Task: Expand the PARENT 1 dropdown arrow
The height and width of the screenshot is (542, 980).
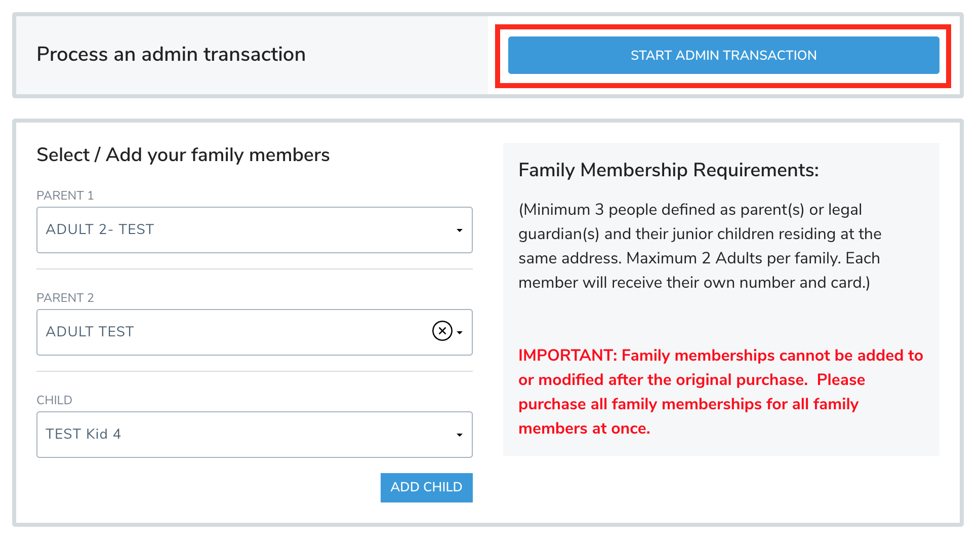Action: pyautogui.click(x=460, y=230)
